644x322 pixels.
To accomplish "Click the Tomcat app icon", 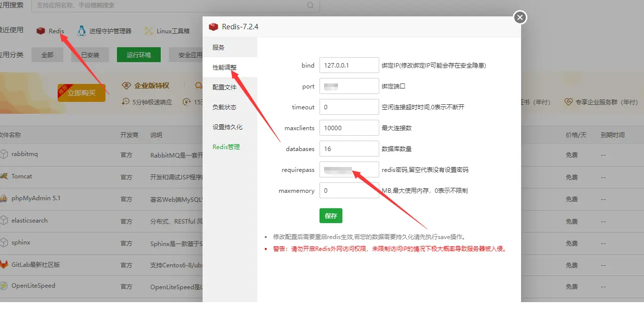I will [4, 176].
